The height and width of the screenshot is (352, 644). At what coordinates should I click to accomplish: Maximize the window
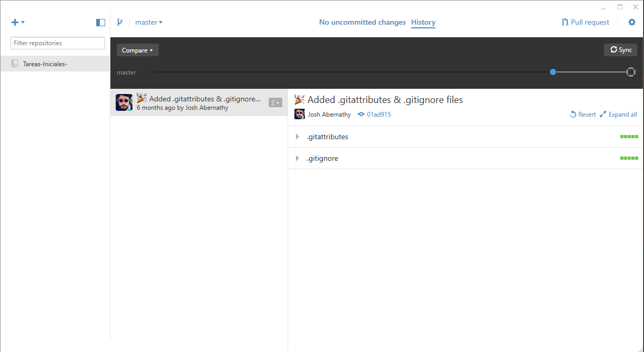[x=620, y=7]
